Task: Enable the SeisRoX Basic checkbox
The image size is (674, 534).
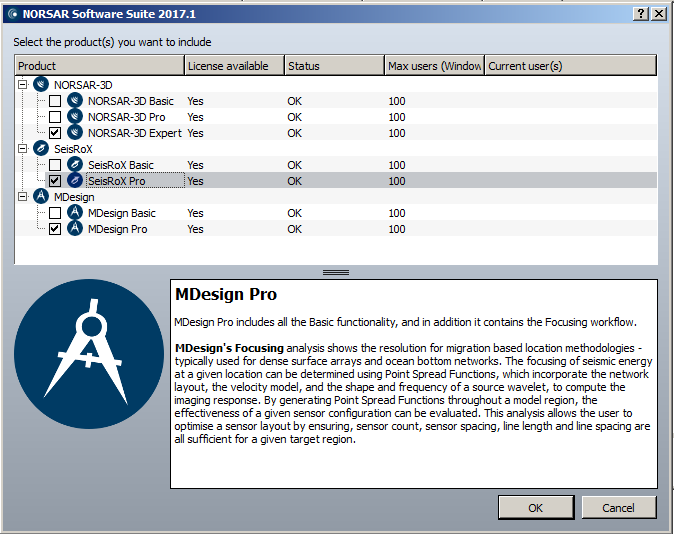Action: pyautogui.click(x=55, y=165)
